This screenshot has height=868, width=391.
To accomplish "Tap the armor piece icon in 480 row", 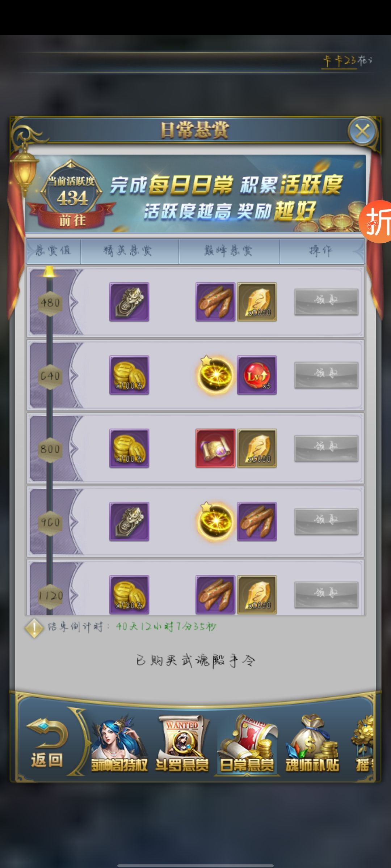I will click(x=129, y=302).
